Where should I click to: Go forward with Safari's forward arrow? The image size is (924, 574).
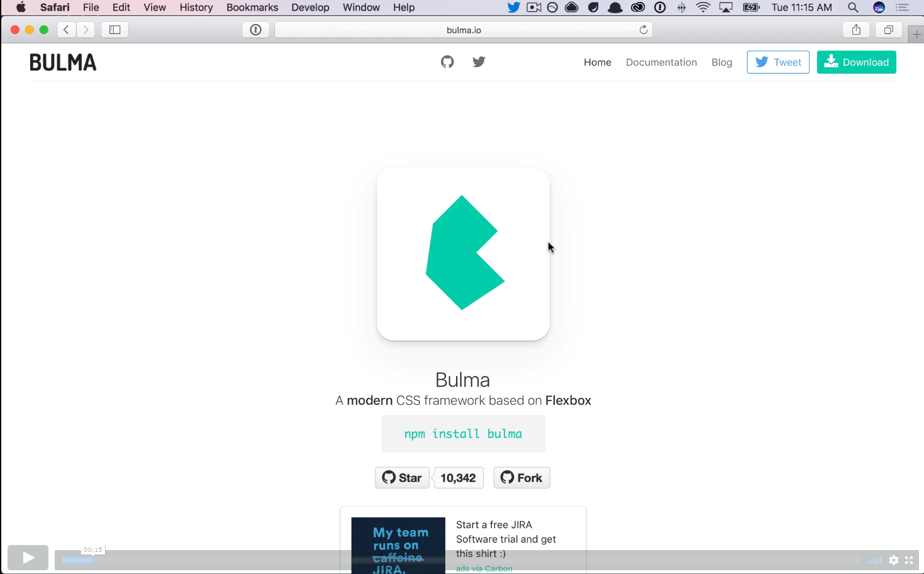tap(86, 30)
